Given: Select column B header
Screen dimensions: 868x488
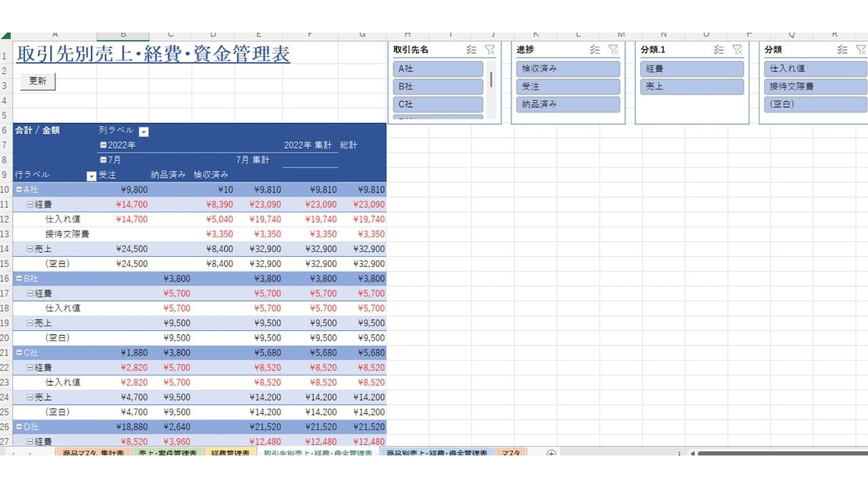Looking at the screenshot, I should pos(123,35).
